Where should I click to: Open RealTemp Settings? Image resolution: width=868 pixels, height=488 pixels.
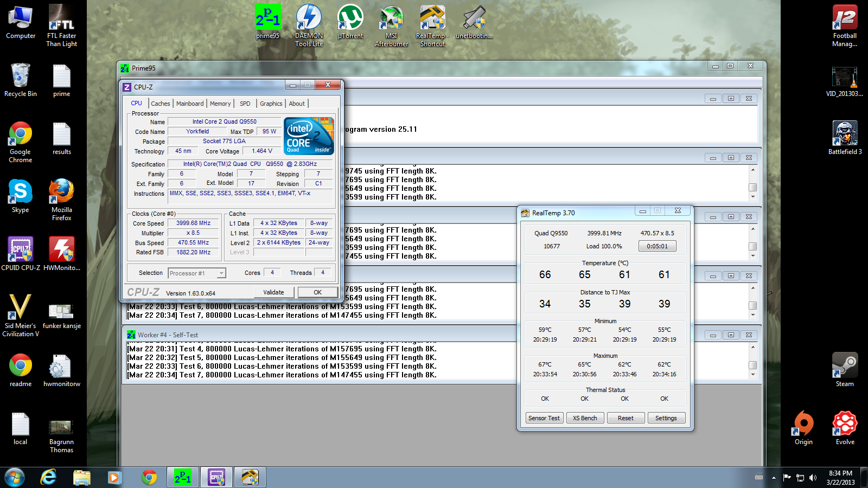tap(666, 418)
